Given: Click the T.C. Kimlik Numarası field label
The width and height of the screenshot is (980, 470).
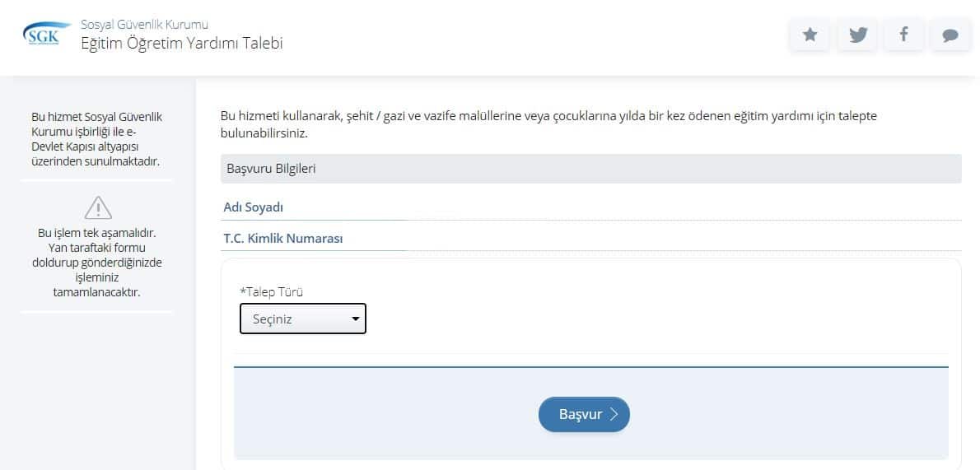Looking at the screenshot, I should pos(283,239).
